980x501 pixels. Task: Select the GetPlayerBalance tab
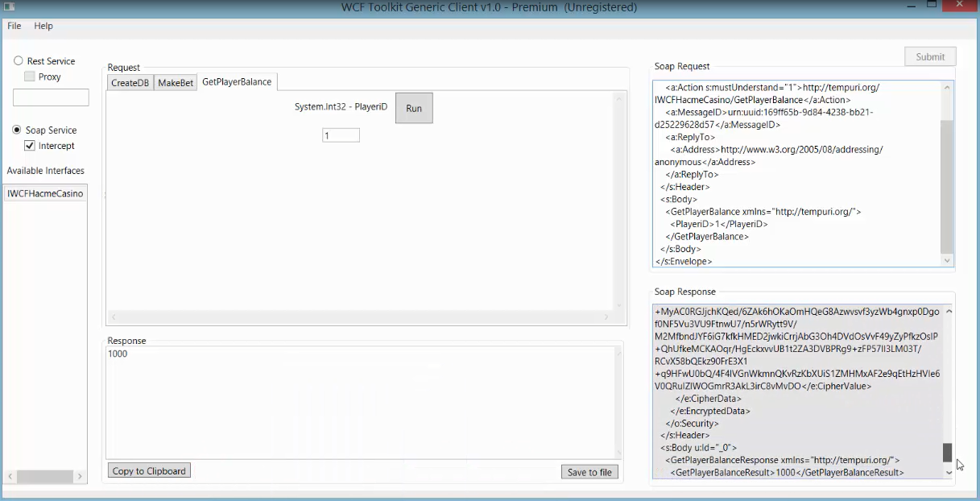coord(237,81)
